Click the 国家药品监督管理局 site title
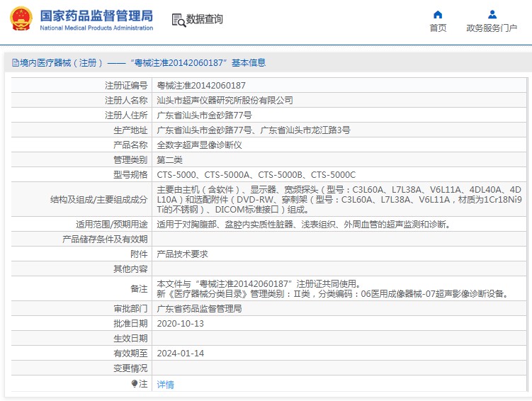 96,15
